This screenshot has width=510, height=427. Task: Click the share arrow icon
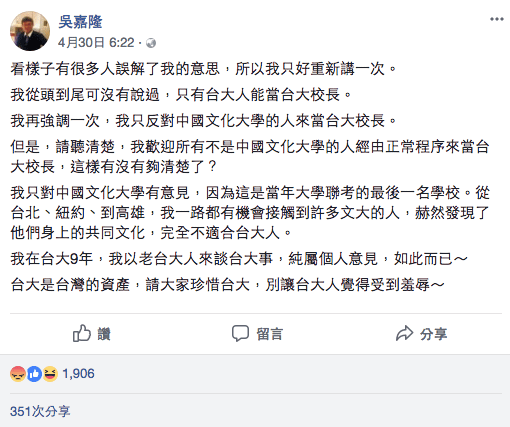coord(404,333)
